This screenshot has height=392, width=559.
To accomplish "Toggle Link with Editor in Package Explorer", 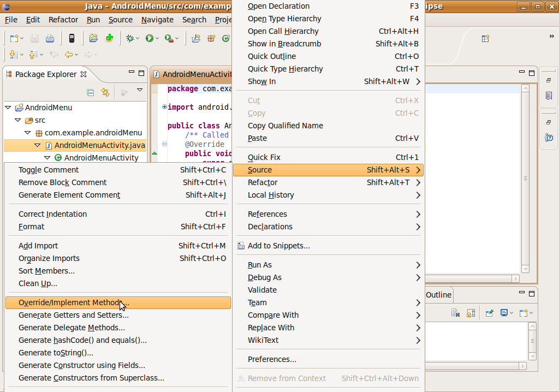I will tap(105, 92).
